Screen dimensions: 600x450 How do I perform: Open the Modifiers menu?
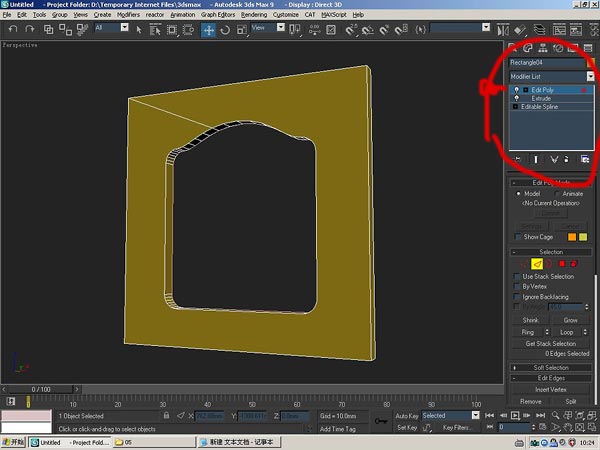[128, 16]
